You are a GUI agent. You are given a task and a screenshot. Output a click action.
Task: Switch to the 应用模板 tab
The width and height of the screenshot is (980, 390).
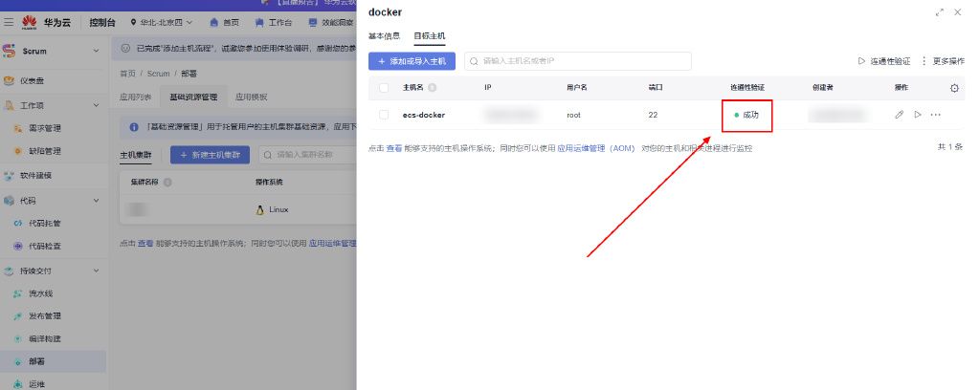pyautogui.click(x=252, y=97)
